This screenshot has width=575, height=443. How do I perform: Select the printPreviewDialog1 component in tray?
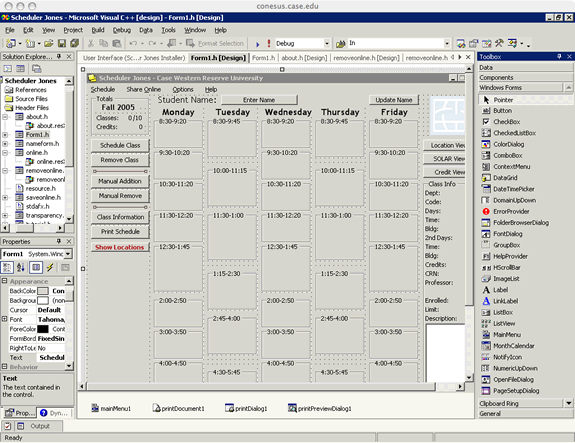pyautogui.click(x=320, y=408)
